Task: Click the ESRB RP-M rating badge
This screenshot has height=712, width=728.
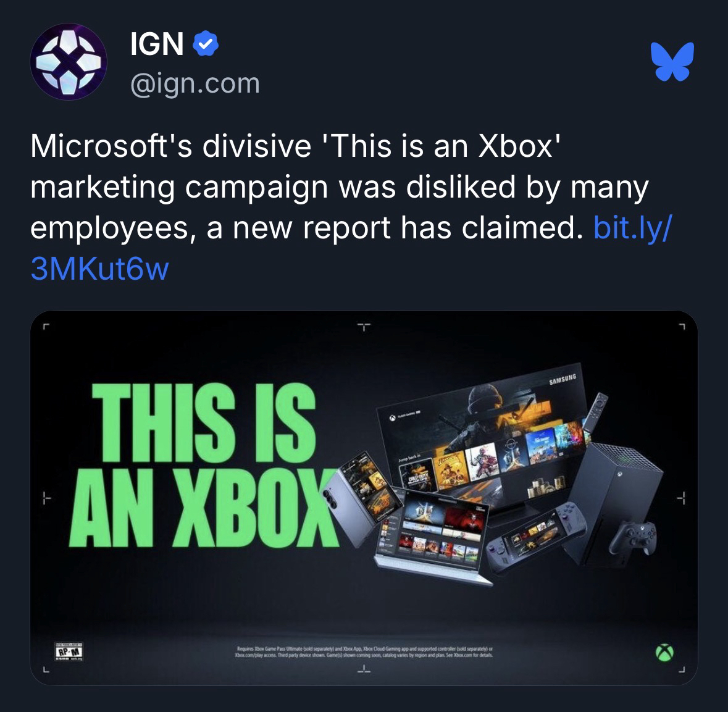Action: [69, 651]
